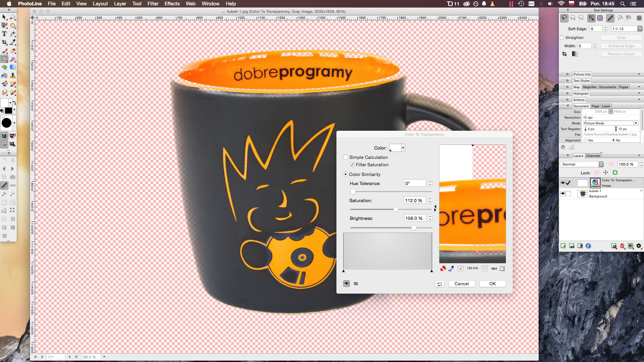Viewport: 644px width, 362px height.
Task: Open the Color swatch dropdown arrow
Action: 403,148
